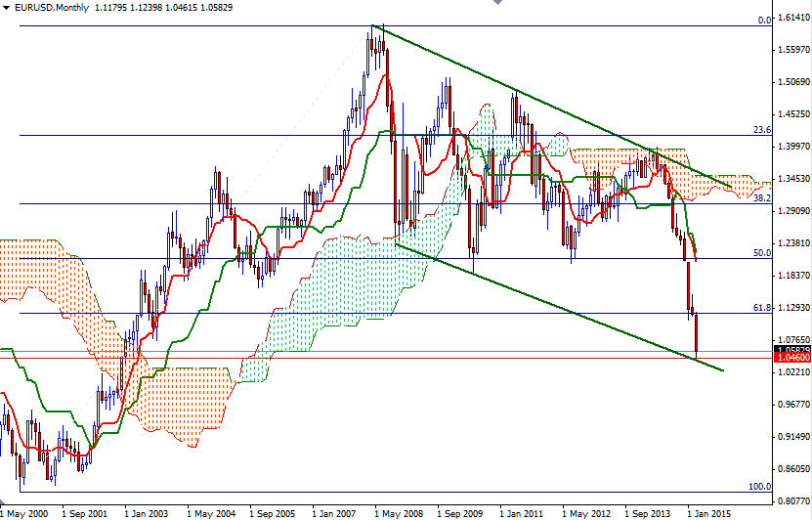Click the 1 Sep 2009 date label
Image resolution: width=812 pixels, height=520 pixels.
[460, 514]
